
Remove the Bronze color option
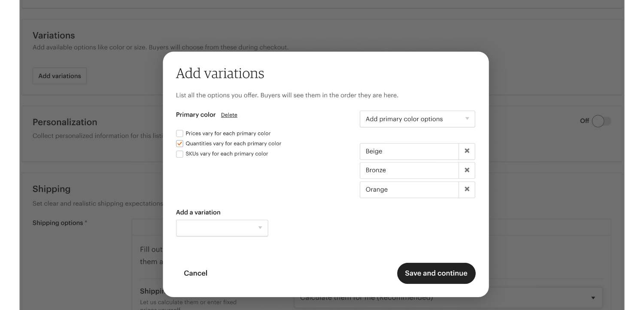click(x=467, y=170)
